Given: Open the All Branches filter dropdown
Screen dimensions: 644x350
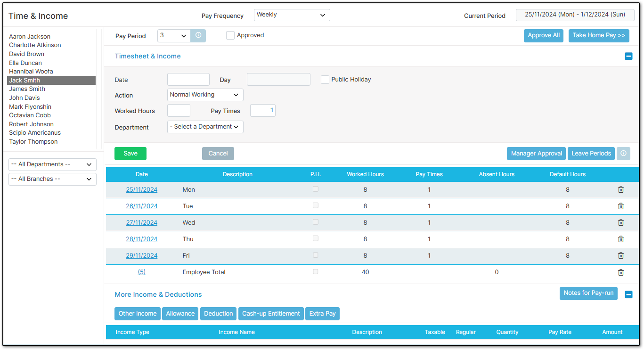Looking at the screenshot, I should [x=52, y=179].
